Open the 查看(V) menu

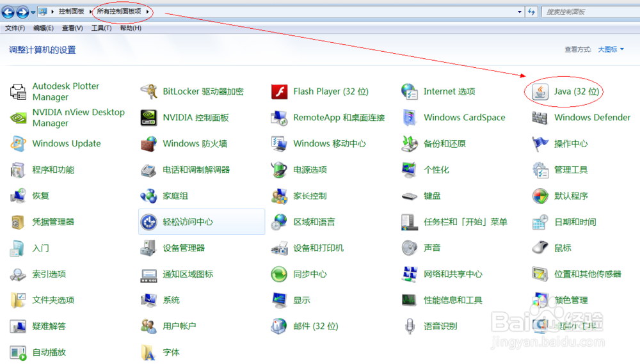pyautogui.click(x=72, y=28)
